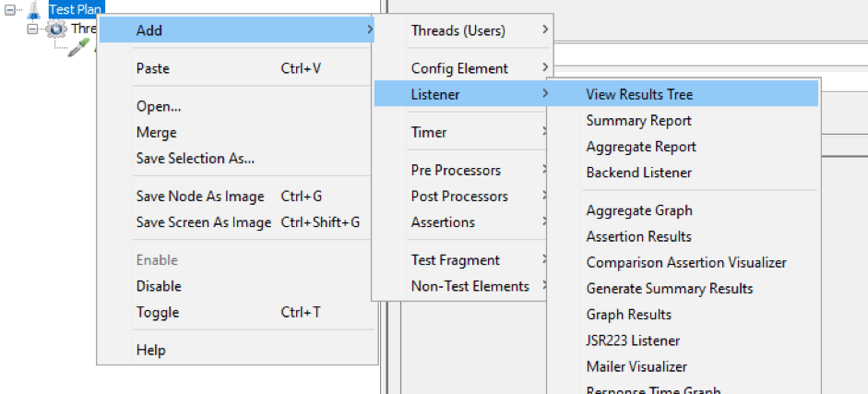Add a Summary Report listener
The height and width of the screenshot is (394, 868).
pyautogui.click(x=638, y=121)
